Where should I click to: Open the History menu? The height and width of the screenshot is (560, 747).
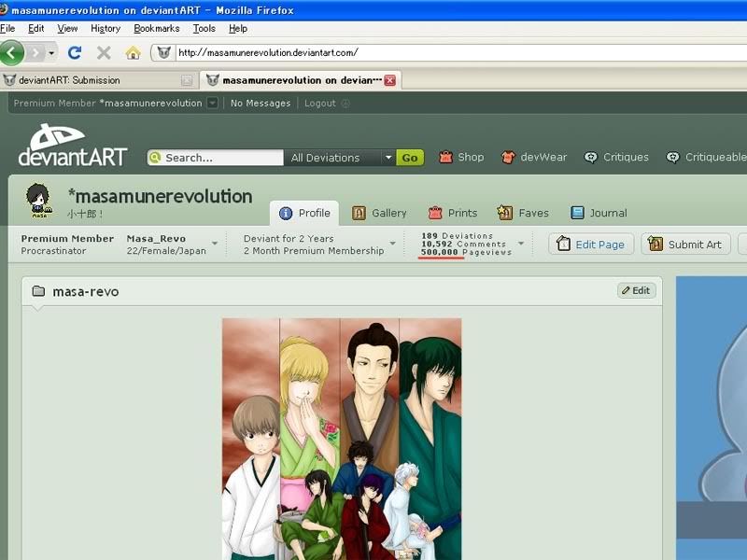(106, 29)
